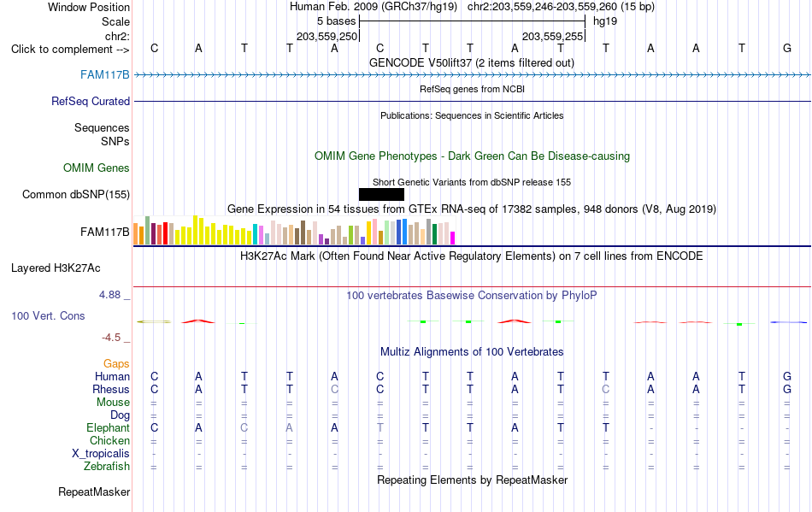Click 'Human Feb. 2009 (GRCh37/hg19)' text

[374, 7]
